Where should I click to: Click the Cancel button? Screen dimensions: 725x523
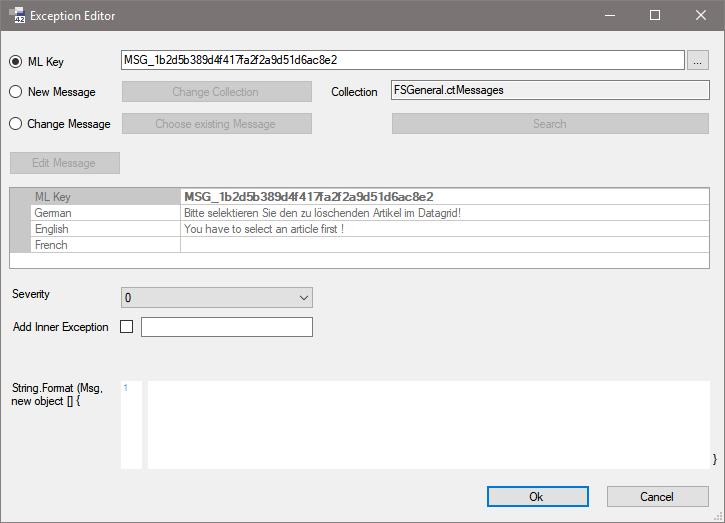click(x=657, y=496)
